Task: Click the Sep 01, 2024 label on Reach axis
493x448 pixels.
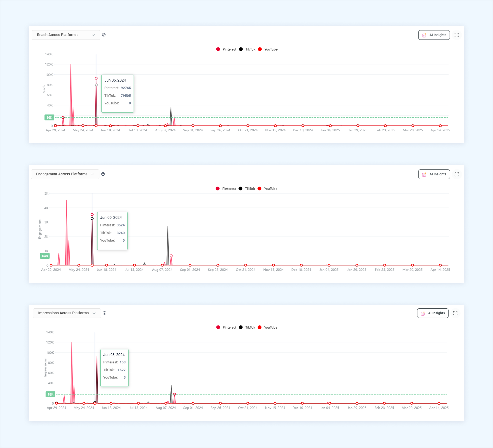Action: [x=193, y=130]
